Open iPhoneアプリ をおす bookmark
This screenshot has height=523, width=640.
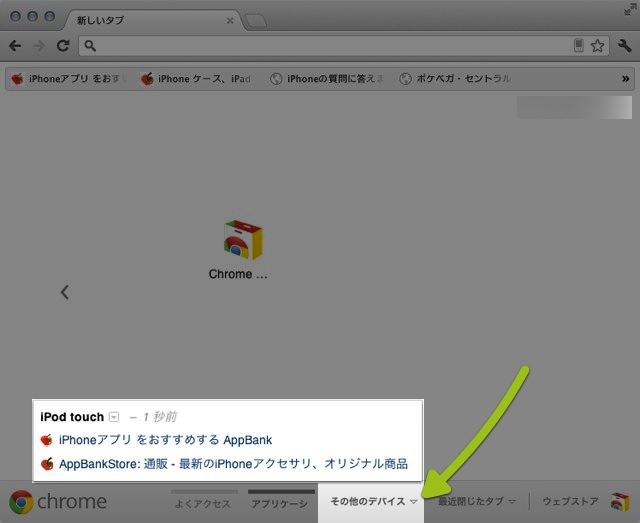[x=69, y=78]
